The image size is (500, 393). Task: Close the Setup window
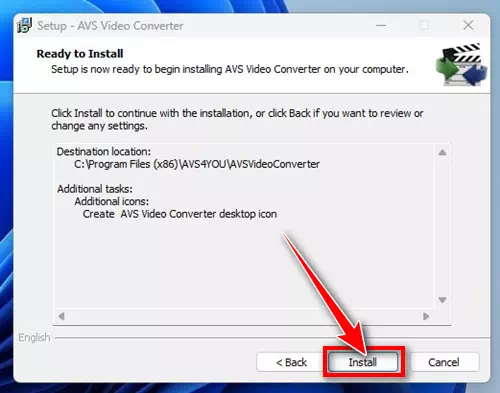tap(468, 25)
